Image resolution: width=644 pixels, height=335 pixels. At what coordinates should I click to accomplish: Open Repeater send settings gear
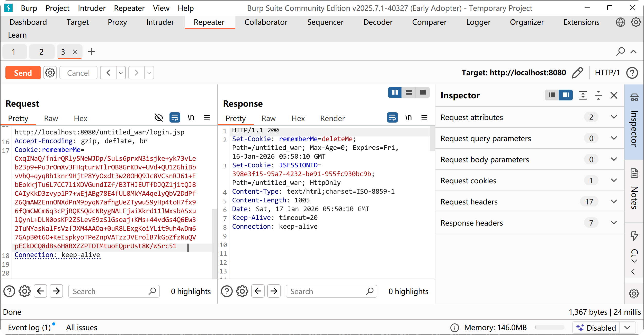pos(50,73)
